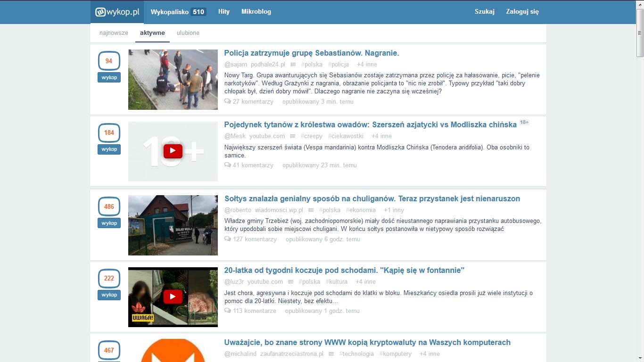This screenshot has height=362, width=644.
Task: Click the Wykop.pl logo icon
Action: coord(100,12)
